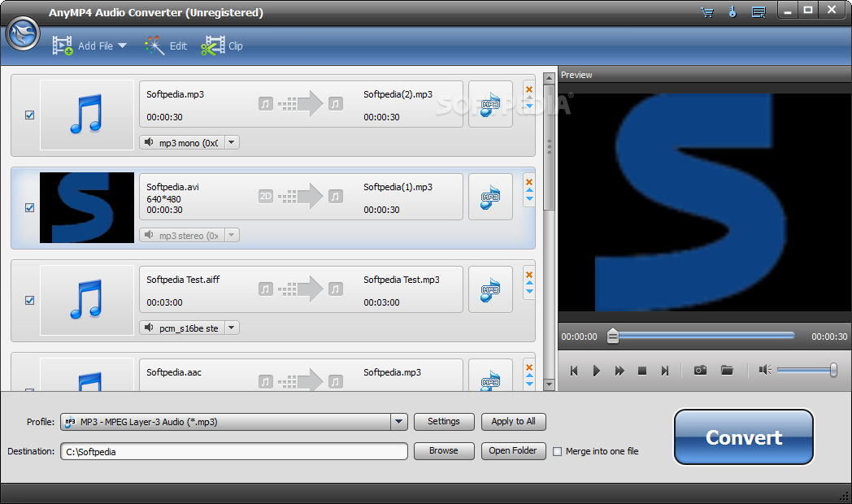This screenshot has height=504, width=852.
Task: Move Softpedia.avi down with blue arrow
Action: (x=529, y=199)
